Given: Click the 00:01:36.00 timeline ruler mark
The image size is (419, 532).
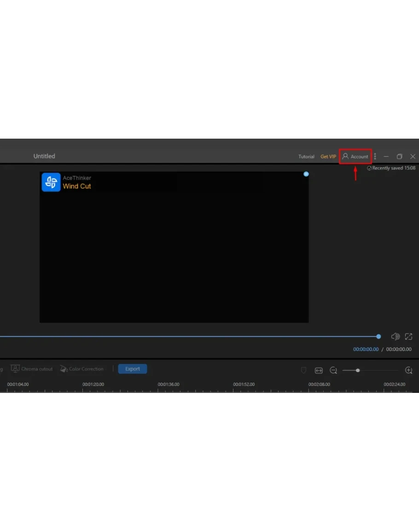Looking at the screenshot, I should (169, 384).
